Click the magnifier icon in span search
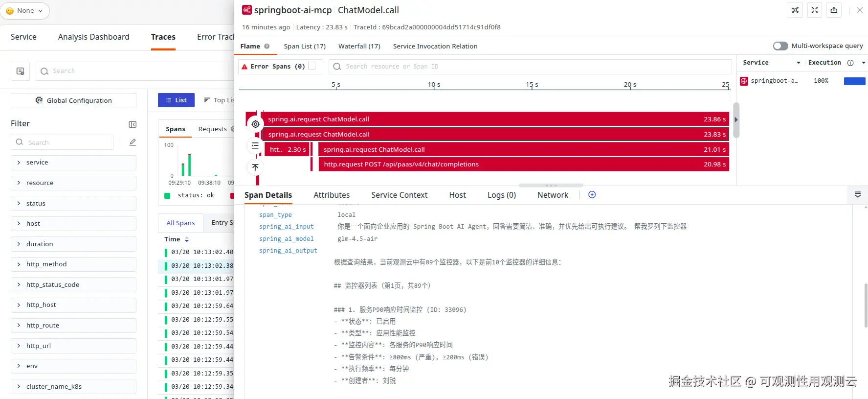Image resolution: width=868 pixels, height=399 pixels. pos(337,67)
